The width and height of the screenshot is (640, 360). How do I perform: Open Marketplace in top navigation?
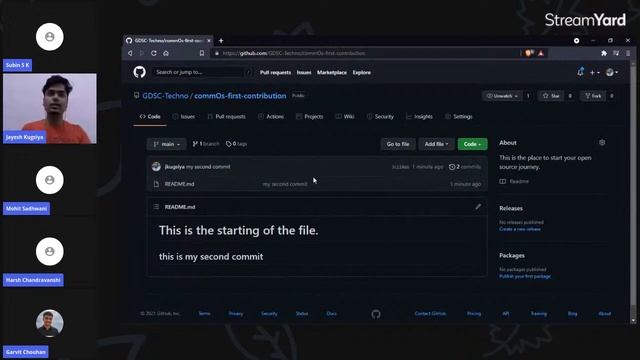click(332, 73)
